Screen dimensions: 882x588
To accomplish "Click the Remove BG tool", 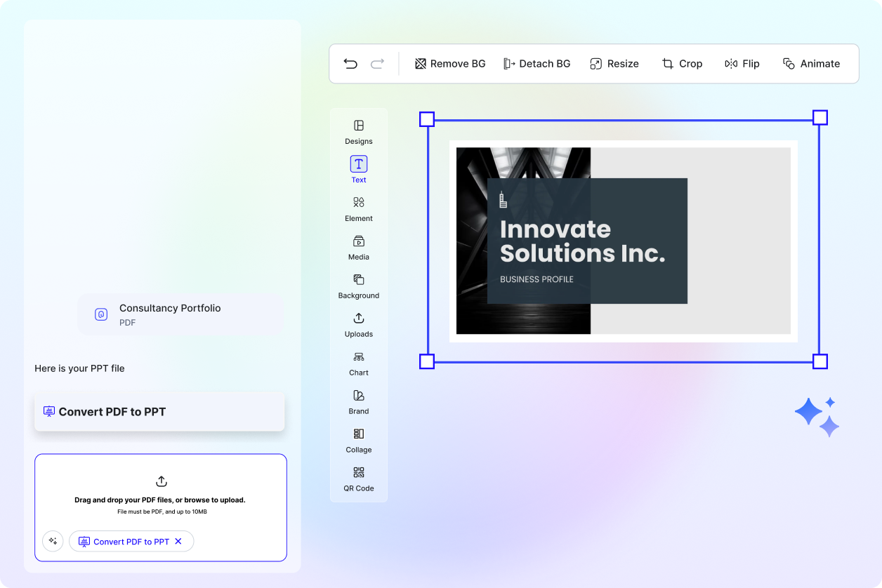I will tap(449, 63).
